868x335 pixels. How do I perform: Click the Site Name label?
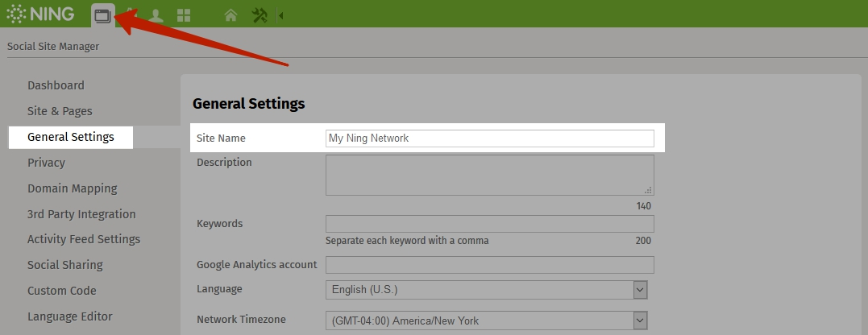(x=221, y=139)
